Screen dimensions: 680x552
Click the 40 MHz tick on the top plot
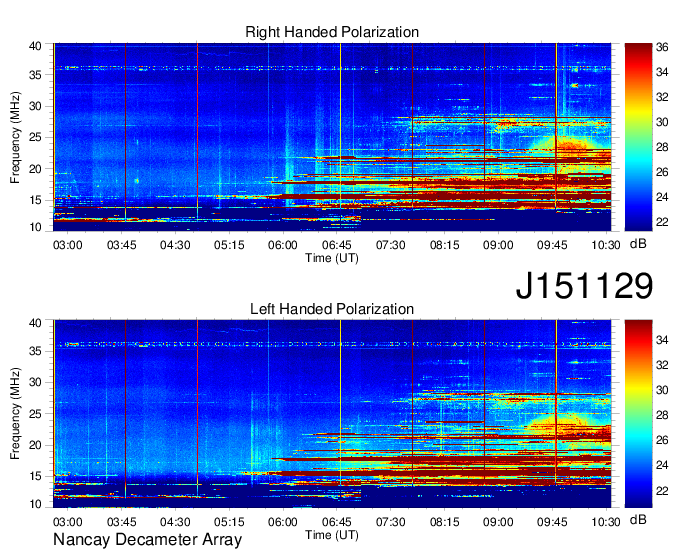(x=35, y=46)
